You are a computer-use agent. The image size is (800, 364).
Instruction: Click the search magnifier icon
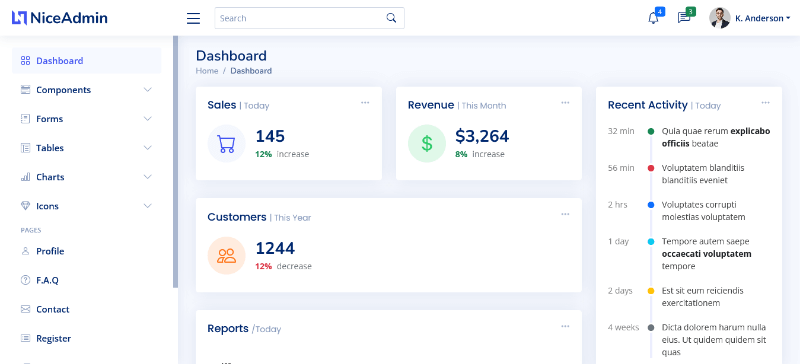(391, 18)
